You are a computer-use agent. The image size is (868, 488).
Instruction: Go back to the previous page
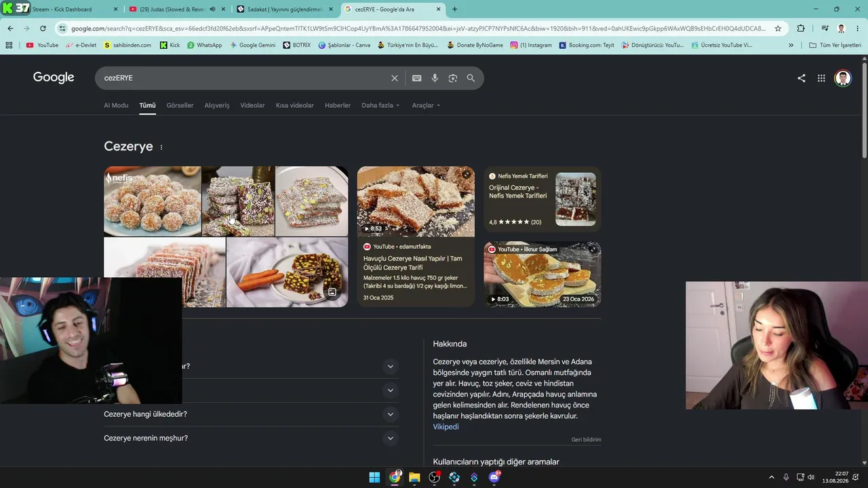tap(10, 28)
